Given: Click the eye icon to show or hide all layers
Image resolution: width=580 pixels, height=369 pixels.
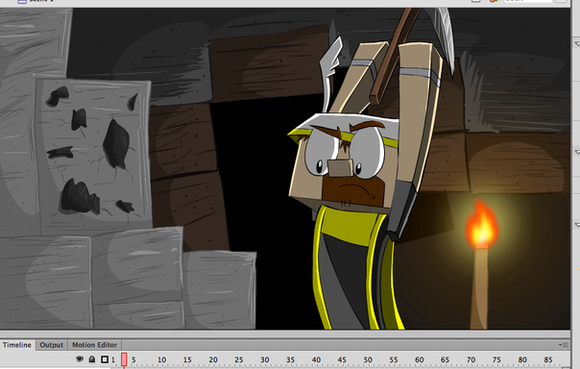Looking at the screenshot, I should pos(80,359).
